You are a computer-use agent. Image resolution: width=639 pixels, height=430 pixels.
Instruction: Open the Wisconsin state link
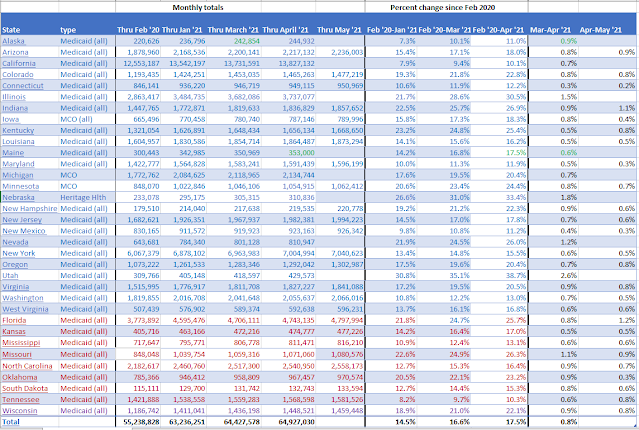[x=20, y=411]
